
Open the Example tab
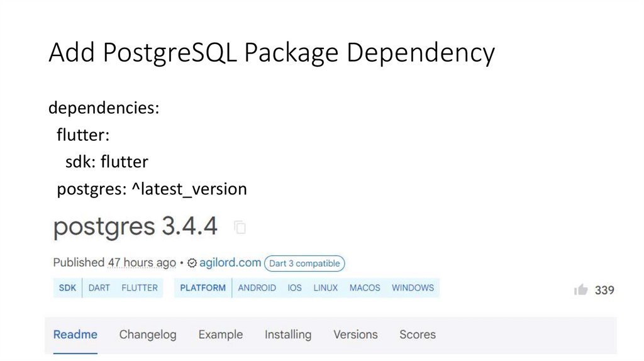tap(221, 335)
